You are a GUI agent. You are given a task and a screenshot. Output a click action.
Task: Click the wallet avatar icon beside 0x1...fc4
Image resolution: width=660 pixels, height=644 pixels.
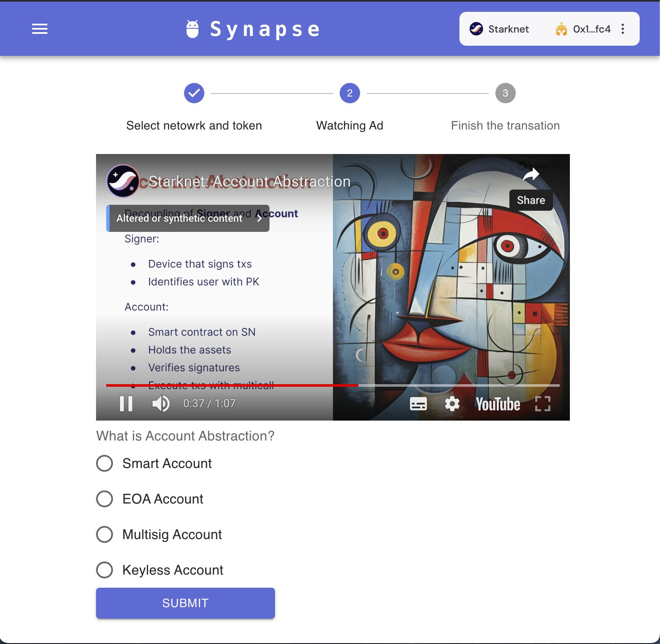pyautogui.click(x=561, y=29)
